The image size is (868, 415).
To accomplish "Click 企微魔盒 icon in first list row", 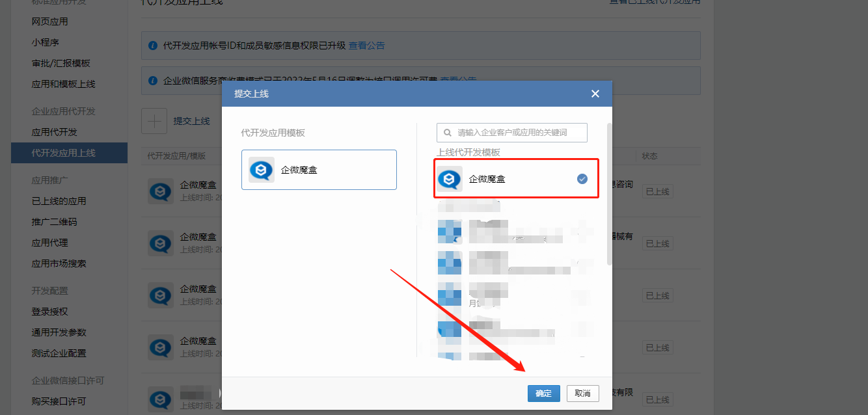I will (160, 191).
